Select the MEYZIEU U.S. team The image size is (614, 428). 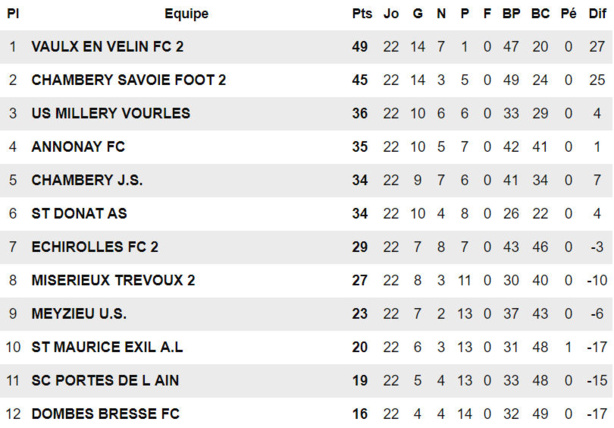(79, 313)
